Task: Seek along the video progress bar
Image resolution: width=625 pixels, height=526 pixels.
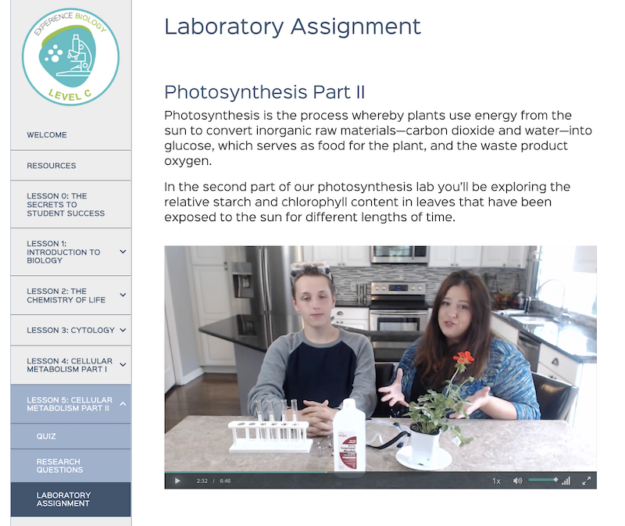Action: click(380, 472)
